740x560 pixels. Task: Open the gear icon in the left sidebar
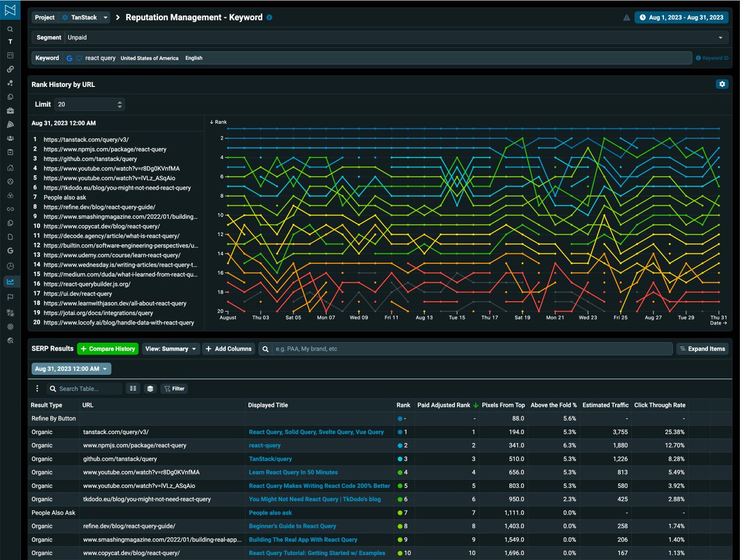[10, 326]
